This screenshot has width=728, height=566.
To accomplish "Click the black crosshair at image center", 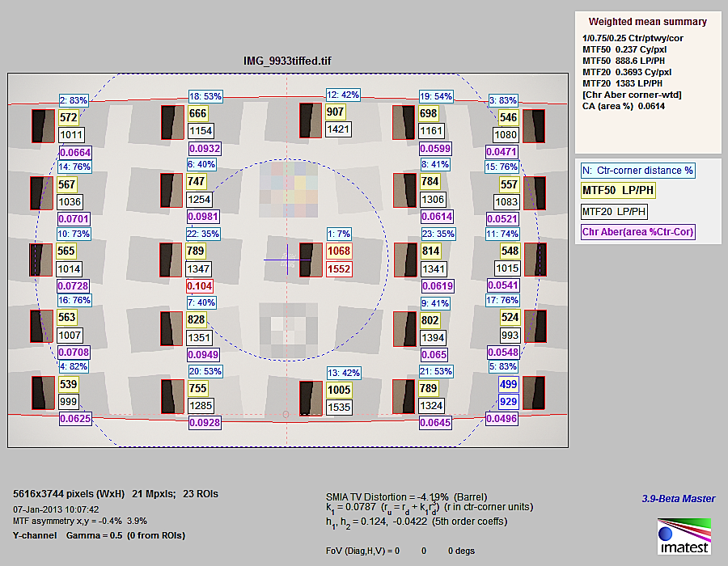I will point(286,259).
